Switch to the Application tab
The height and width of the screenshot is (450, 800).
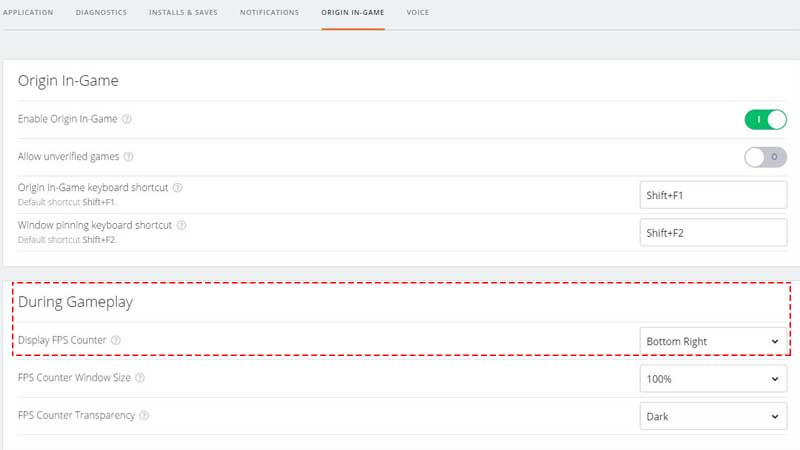(x=28, y=13)
